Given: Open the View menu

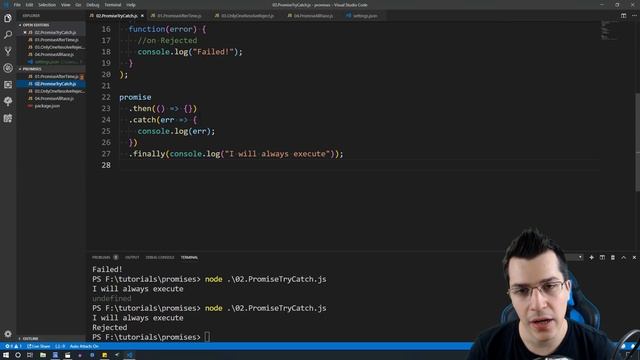Looking at the screenshot, I should 66,5.
